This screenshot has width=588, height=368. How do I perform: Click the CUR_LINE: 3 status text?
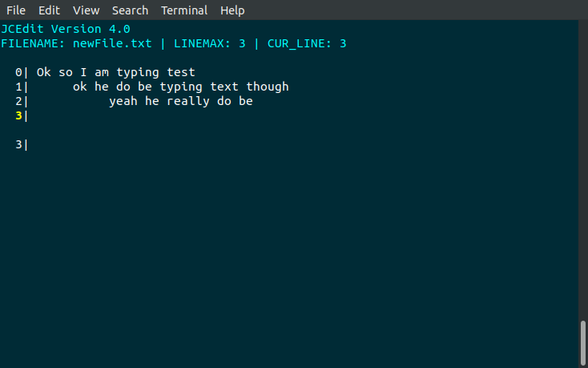coord(307,43)
